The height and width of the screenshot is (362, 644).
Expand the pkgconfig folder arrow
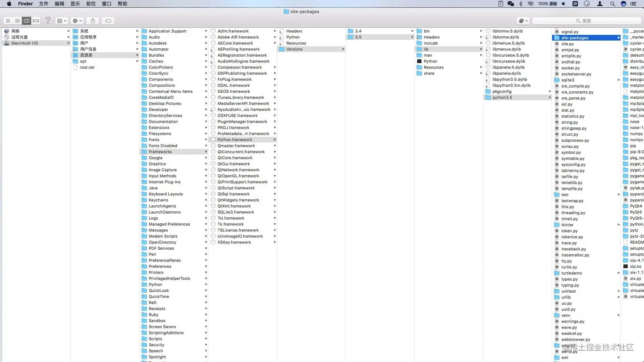pyautogui.click(x=550, y=92)
